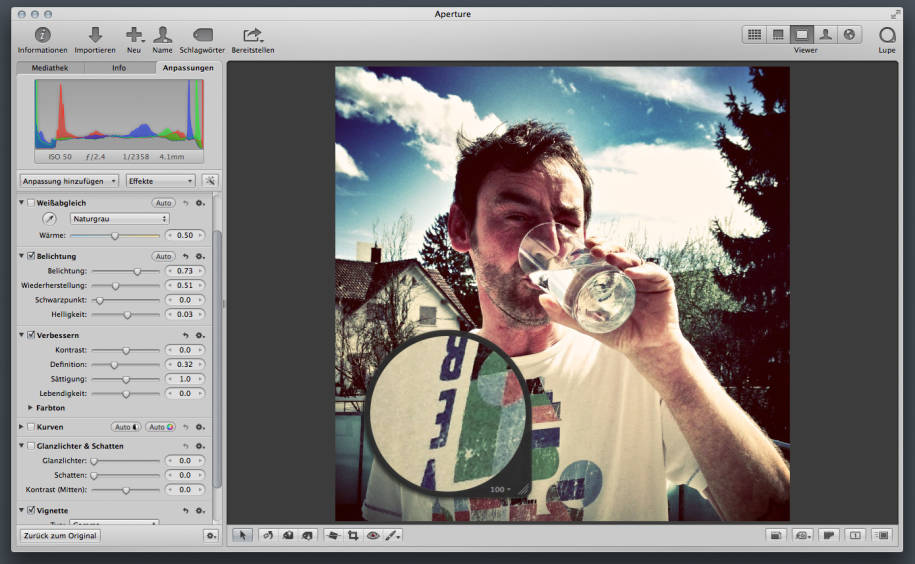Viewport: 915px width, 564px height.
Task: Enable the Weißabgleich checkbox
Action: click(31, 203)
